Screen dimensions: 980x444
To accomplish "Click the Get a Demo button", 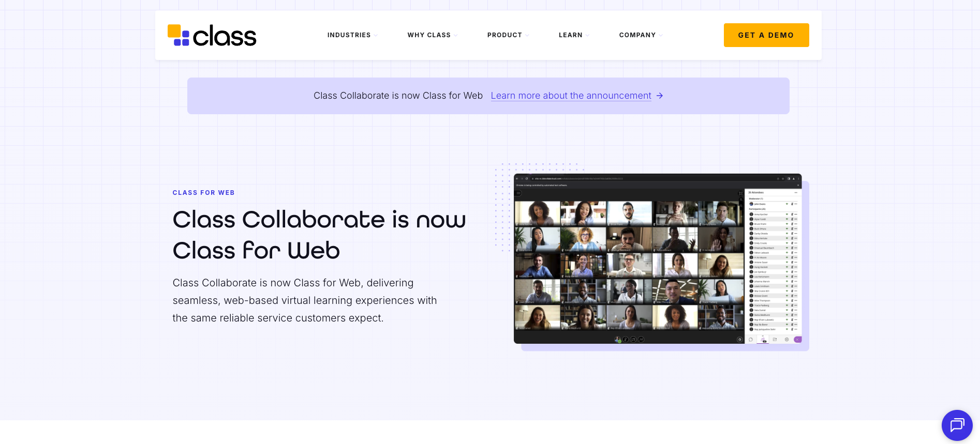I will 766,35.
